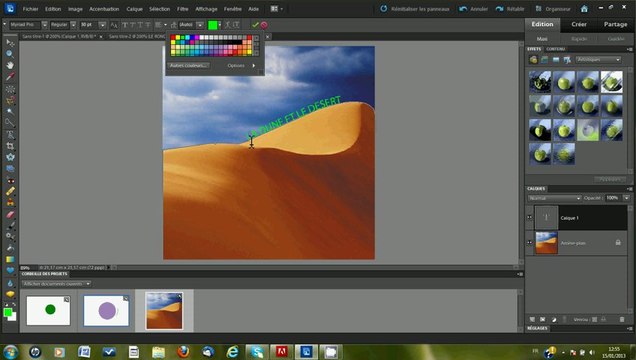Select the Smart Brush tool

click(x=10, y=237)
